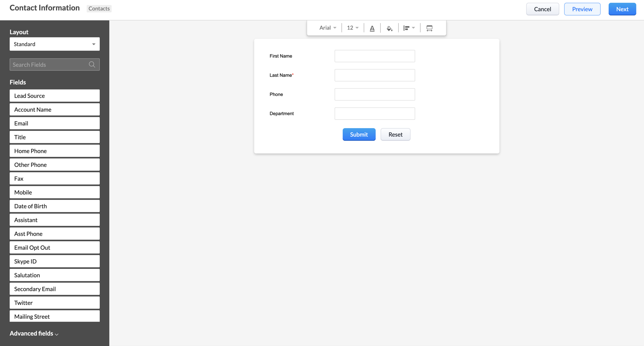Switch to the Contacts module label
644x346 pixels.
tap(99, 8)
